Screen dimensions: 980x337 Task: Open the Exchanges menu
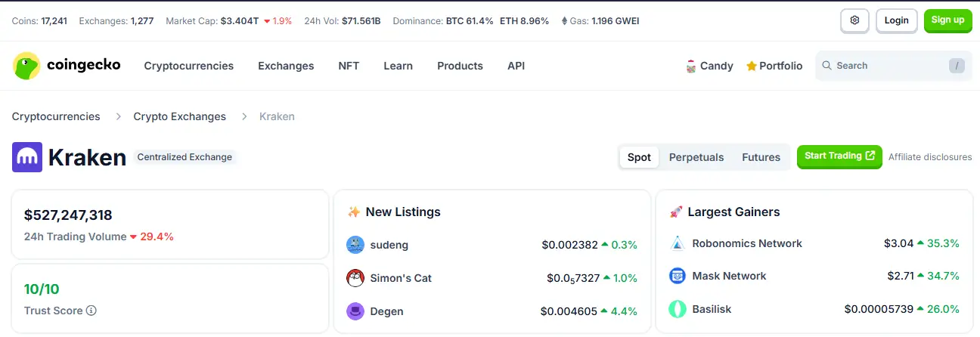(286, 66)
